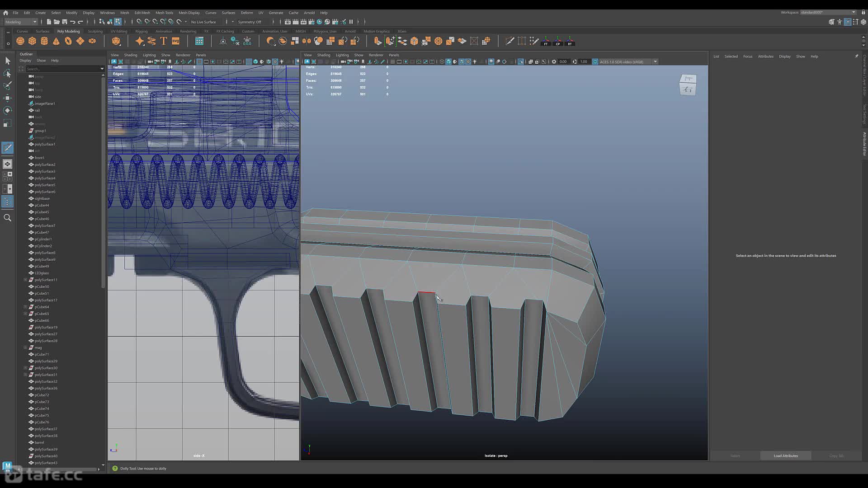
Task: Switch to single perspective layout button
Action: [7, 164]
